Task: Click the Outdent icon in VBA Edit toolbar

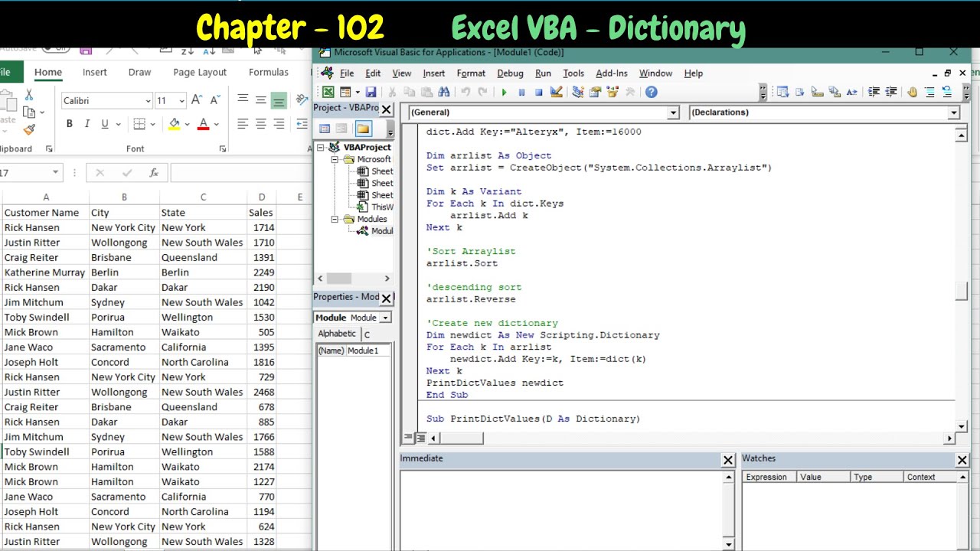Action: point(891,92)
